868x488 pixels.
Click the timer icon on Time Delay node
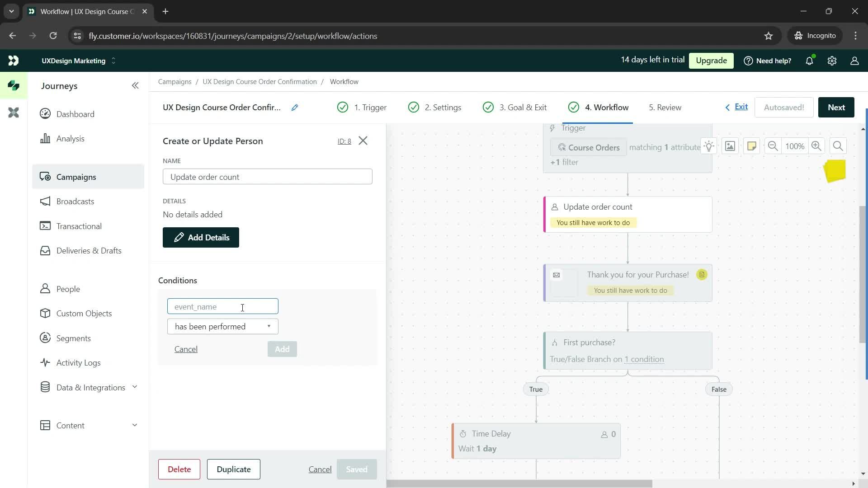point(464,434)
